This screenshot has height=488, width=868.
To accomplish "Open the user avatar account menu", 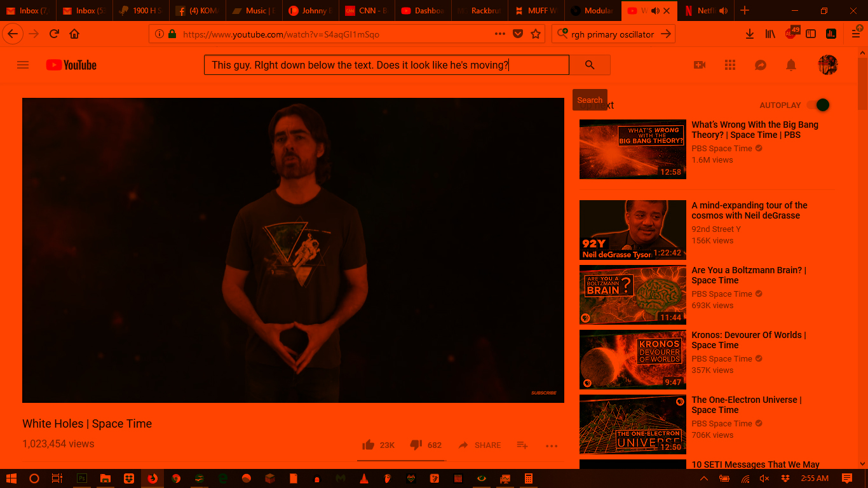I will (x=827, y=65).
